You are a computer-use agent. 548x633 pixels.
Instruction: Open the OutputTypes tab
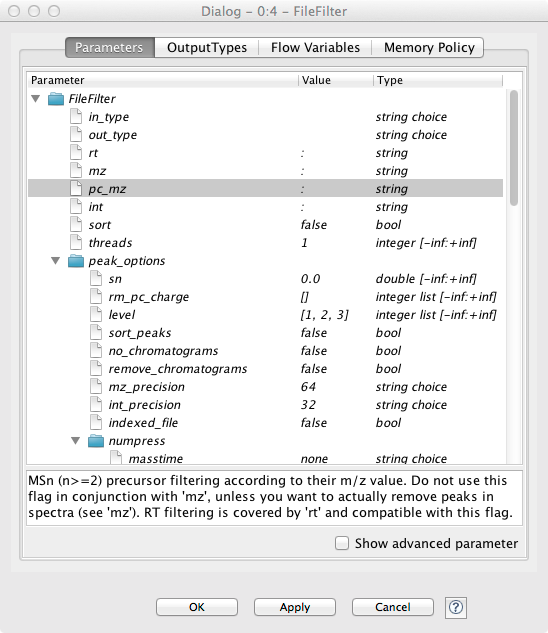click(x=207, y=48)
